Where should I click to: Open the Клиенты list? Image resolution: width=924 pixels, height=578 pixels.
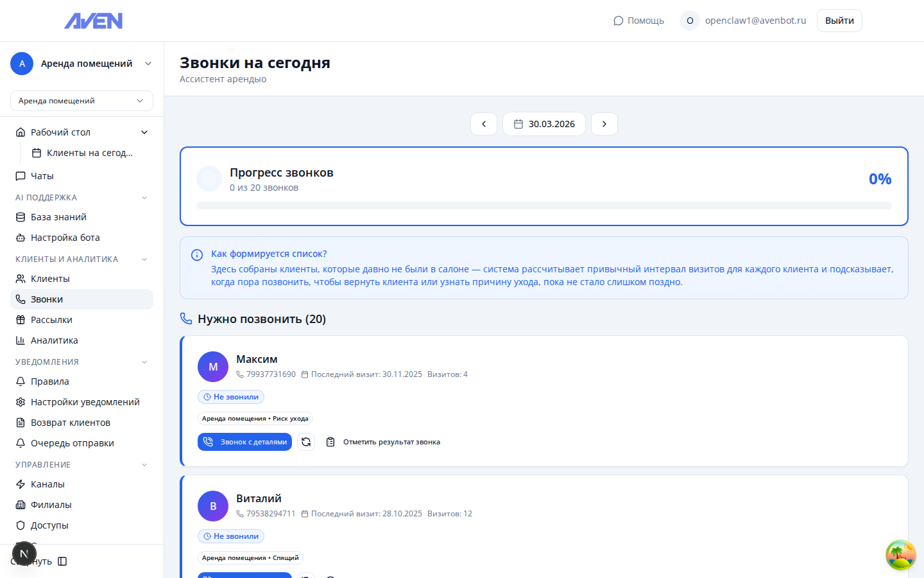(51, 278)
